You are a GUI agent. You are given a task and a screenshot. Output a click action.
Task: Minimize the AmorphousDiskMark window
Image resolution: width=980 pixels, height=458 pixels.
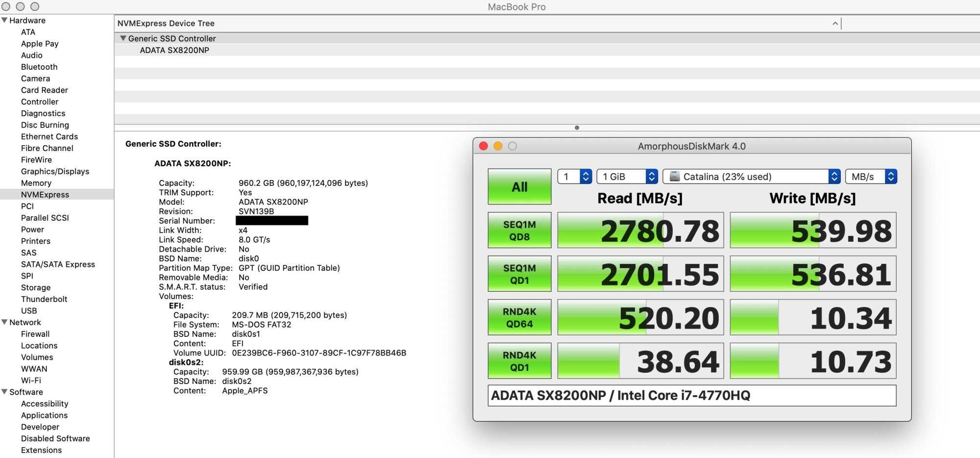[x=498, y=146]
